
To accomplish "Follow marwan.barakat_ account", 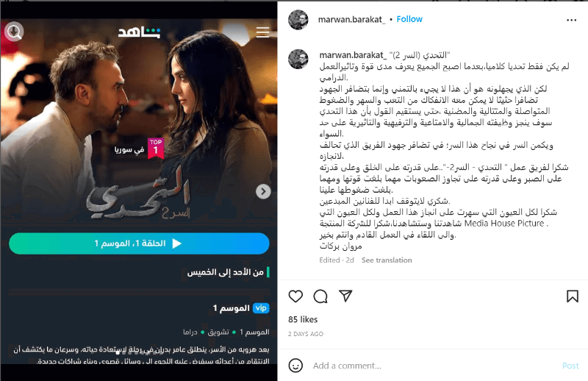I will [409, 19].
